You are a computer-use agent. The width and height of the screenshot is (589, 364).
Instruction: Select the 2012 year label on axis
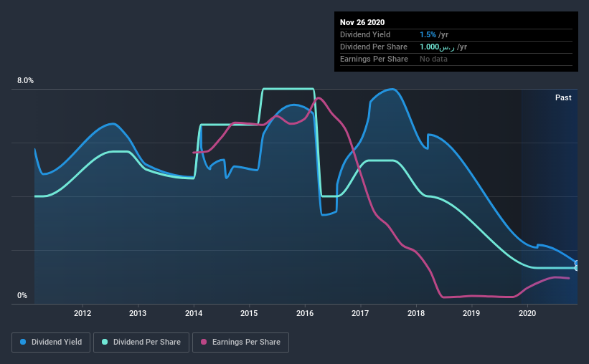click(x=83, y=313)
